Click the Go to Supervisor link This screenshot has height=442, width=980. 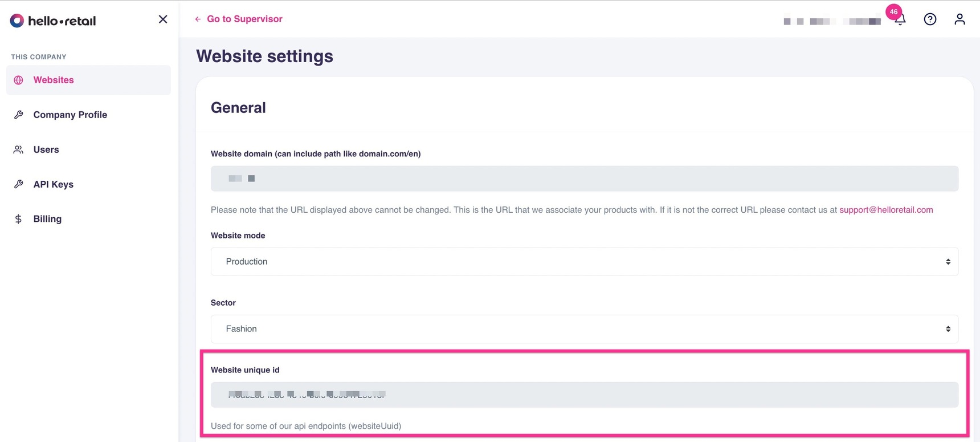point(244,19)
